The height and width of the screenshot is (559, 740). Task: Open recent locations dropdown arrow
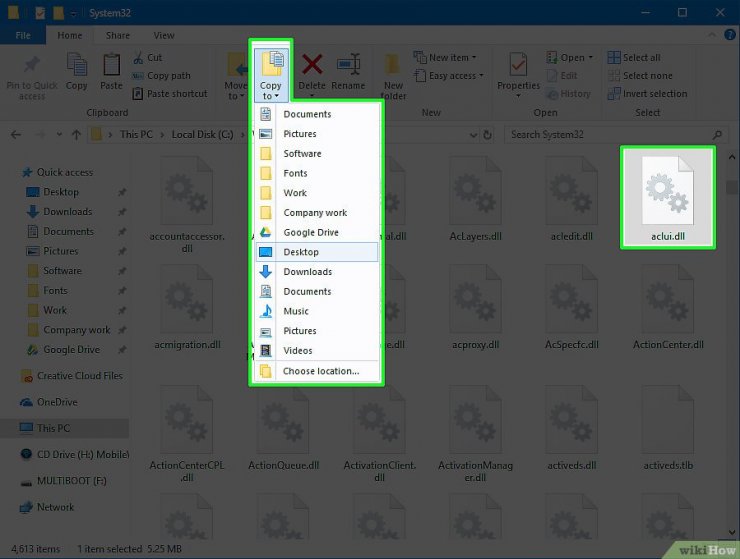click(59, 135)
